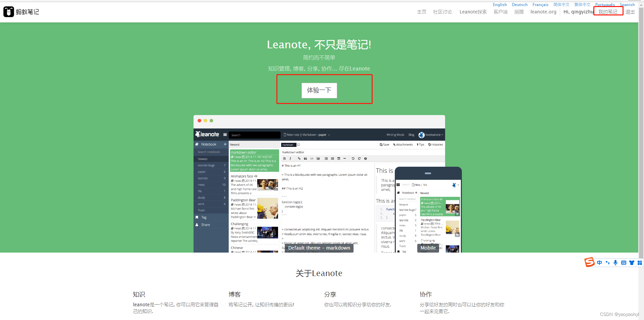Switch language to 繁体中文
The image size is (644, 320).
point(582,5)
